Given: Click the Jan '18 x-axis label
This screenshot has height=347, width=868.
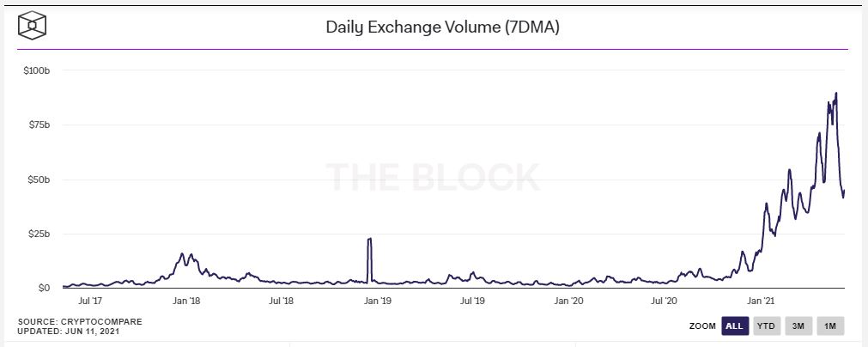Looking at the screenshot, I should pyautogui.click(x=186, y=301).
